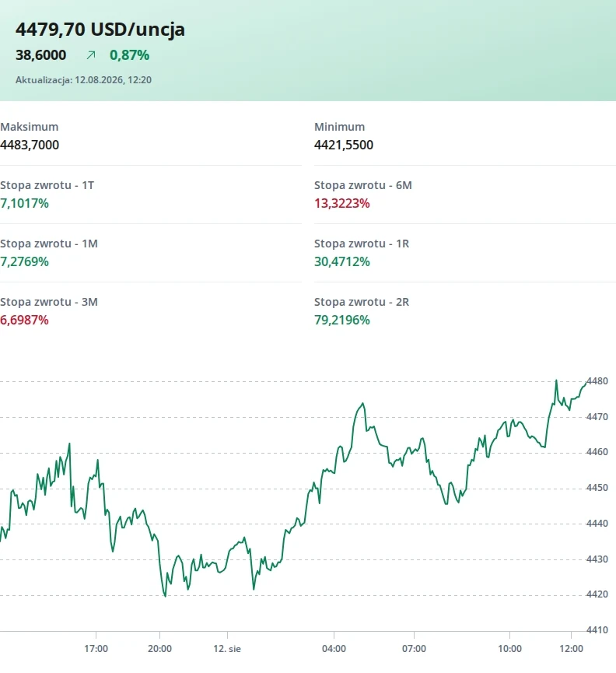
Task: Click the Stopa zwrotu - 1T return 7,1017%
Action: [24, 203]
